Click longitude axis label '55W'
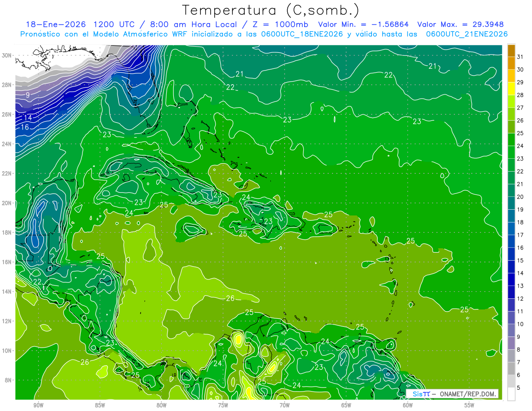The image size is (532, 411). 469,405
